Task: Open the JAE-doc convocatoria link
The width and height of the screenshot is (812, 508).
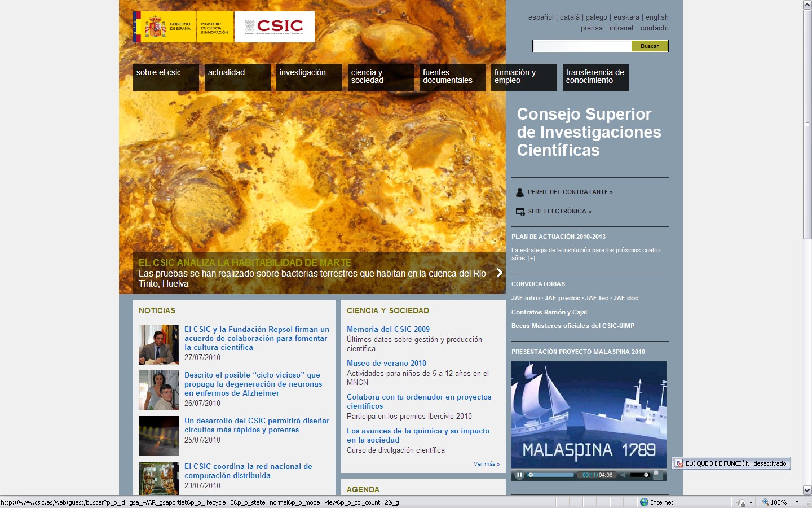Action: 626,299
